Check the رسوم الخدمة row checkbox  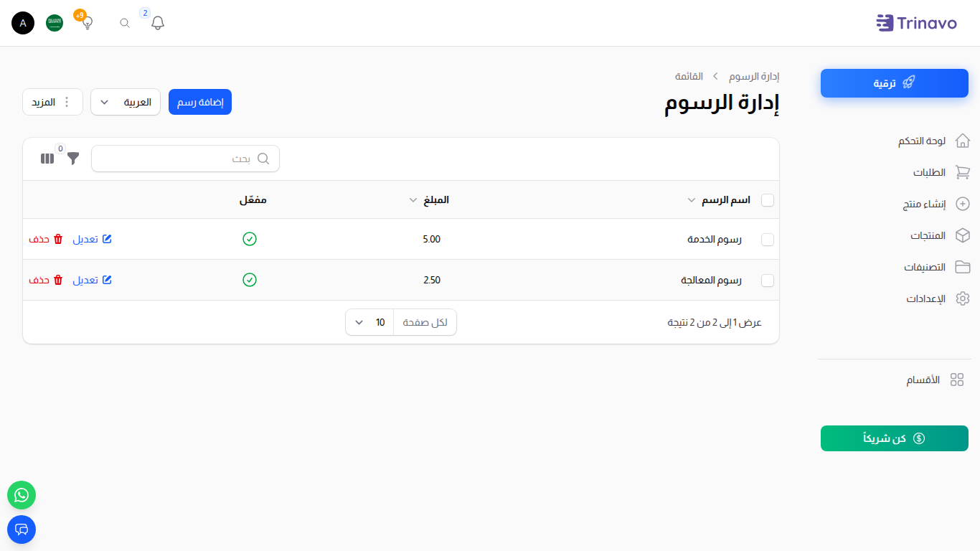768,240
